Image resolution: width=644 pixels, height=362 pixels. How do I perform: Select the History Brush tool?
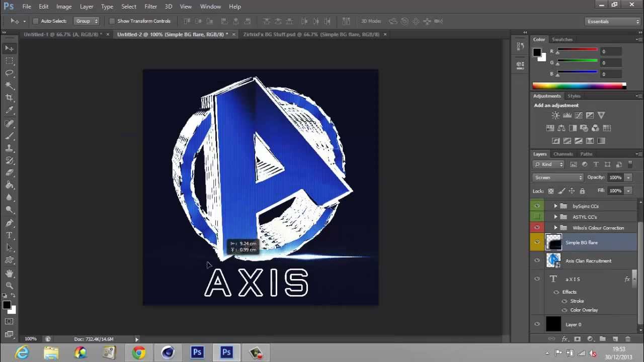(10, 160)
